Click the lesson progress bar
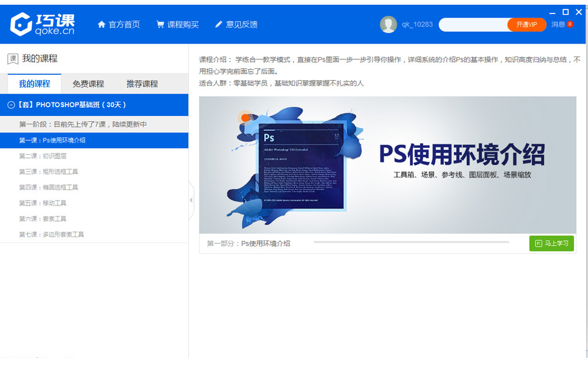The height and width of the screenshot is (392, 588). (411, 242)
